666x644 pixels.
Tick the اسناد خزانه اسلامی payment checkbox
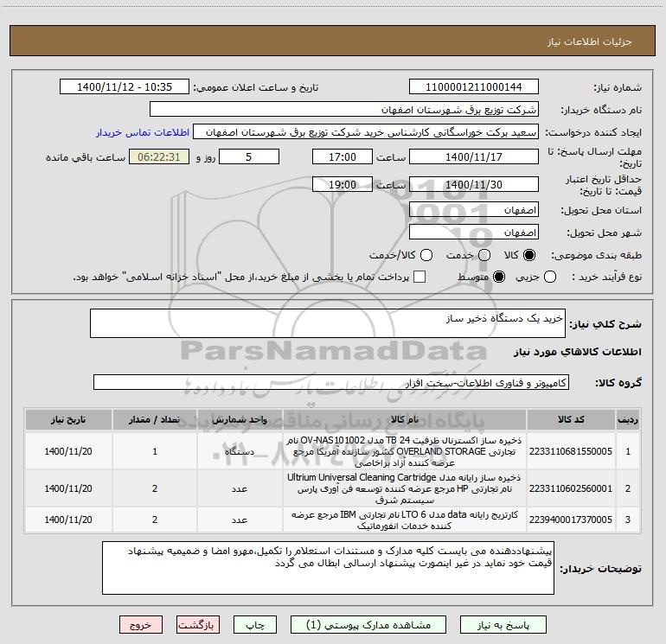(419, 277)
